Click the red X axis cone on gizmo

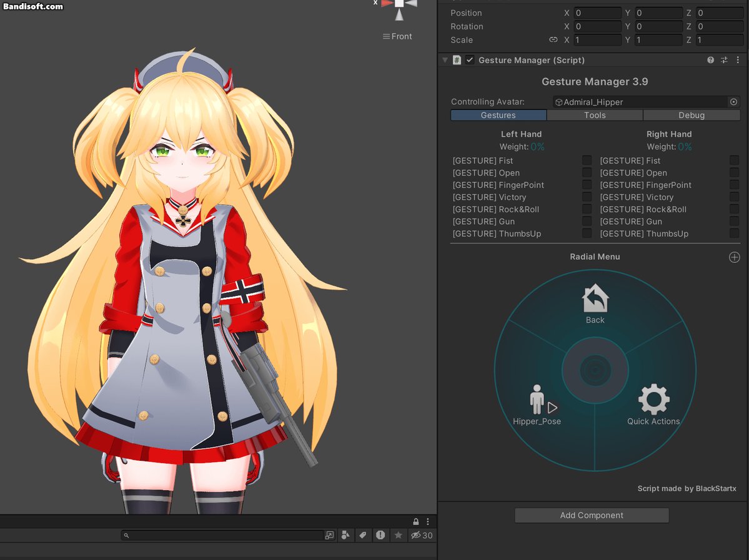tap(387, 3)
